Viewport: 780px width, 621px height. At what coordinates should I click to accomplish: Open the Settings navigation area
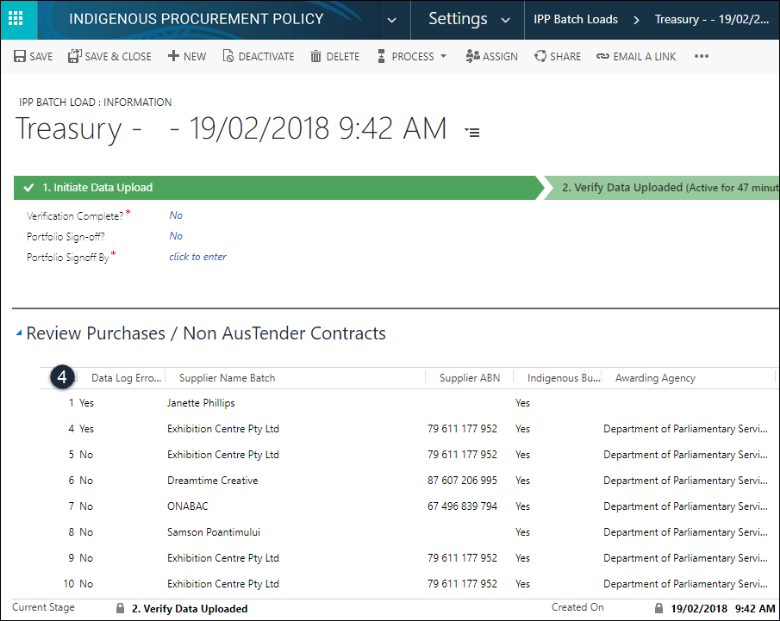458,19
